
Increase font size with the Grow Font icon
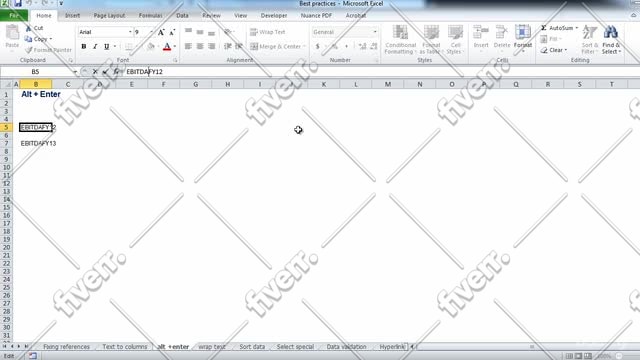point(161,32)
